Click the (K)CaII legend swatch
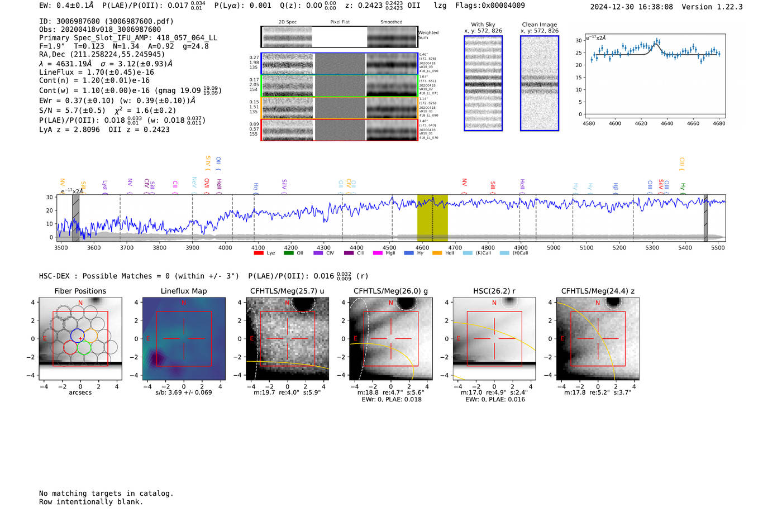782x532 pixels. click(468, 253)
